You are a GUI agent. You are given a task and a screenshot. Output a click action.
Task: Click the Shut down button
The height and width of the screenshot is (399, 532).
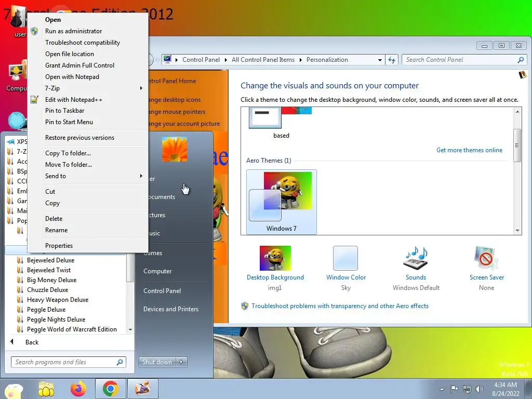click(x=157, y=362)
